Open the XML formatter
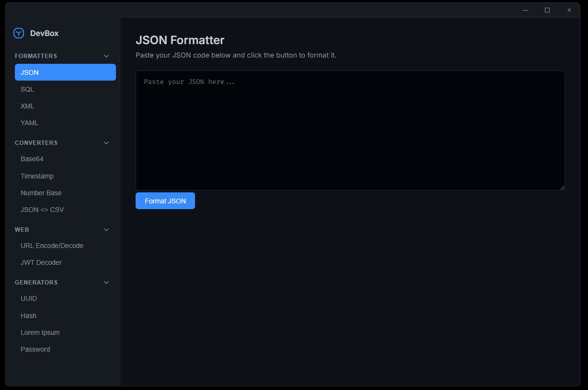 (27, 106)
